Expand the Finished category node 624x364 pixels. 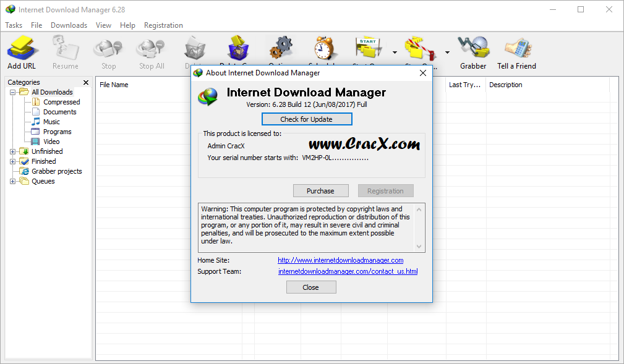[x=13, y=161]
